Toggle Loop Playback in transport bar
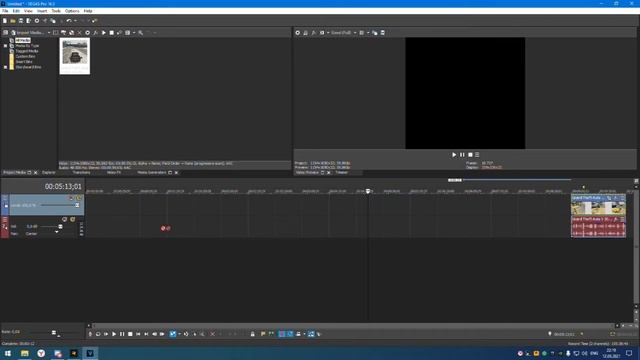This screenshot has width=640, height=360. (98, 334)
